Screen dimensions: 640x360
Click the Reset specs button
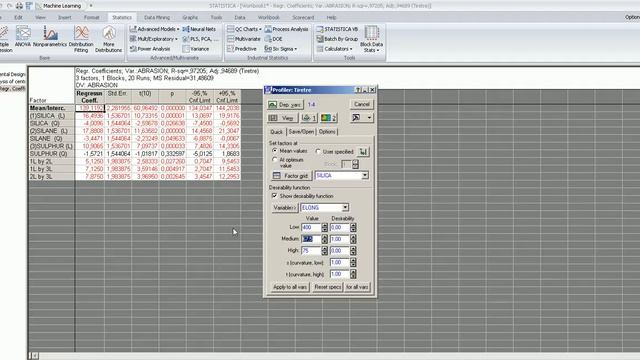[327, 287]
